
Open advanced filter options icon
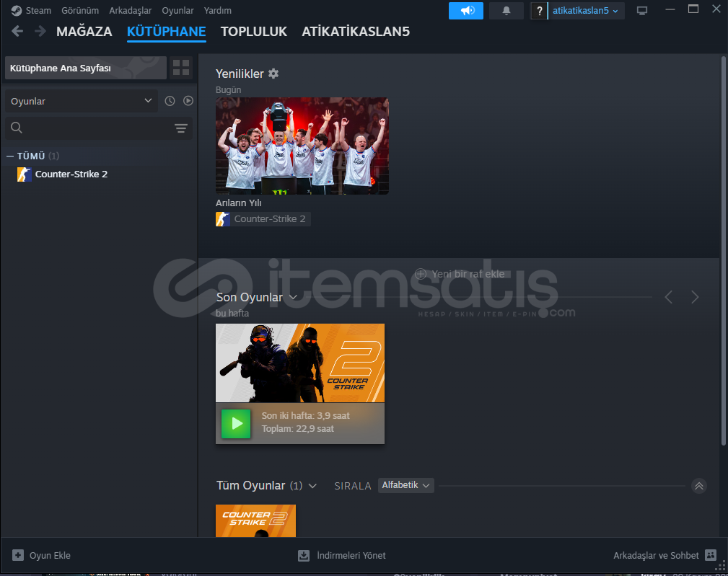[181, 128]
